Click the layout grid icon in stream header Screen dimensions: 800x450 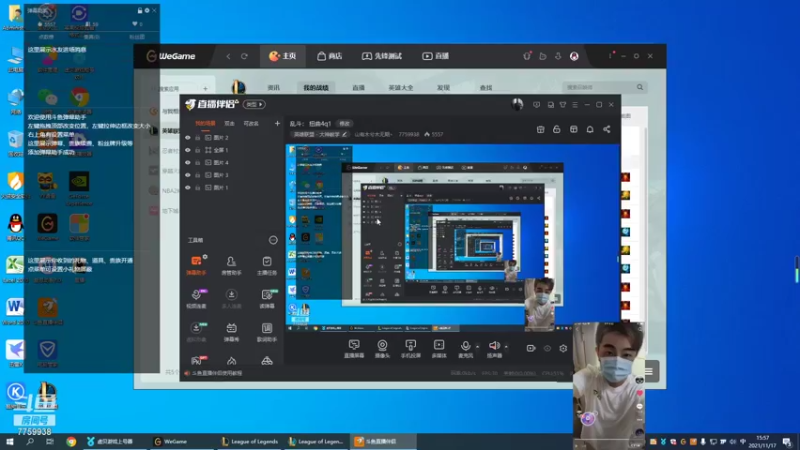coord(573,130)
